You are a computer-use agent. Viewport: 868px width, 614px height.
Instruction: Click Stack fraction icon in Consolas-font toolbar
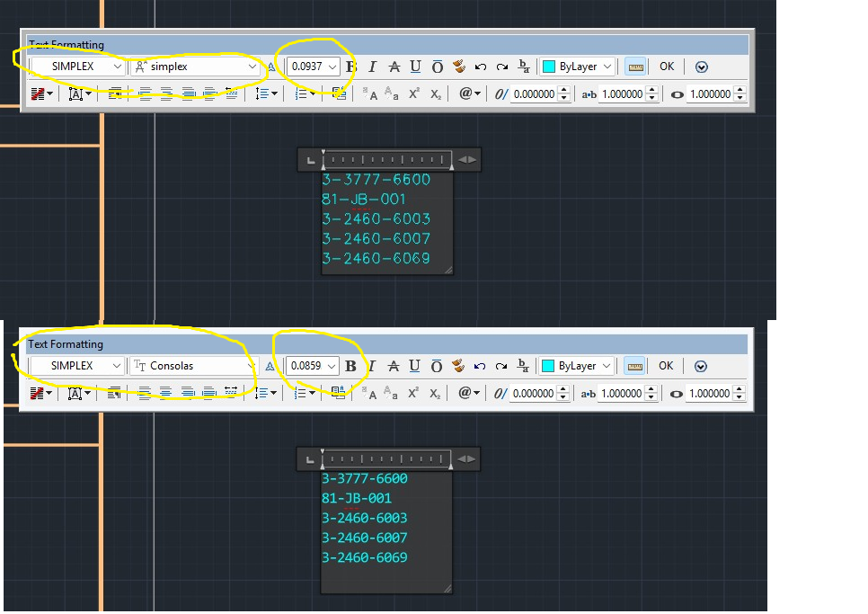click(x=523, y=366)
